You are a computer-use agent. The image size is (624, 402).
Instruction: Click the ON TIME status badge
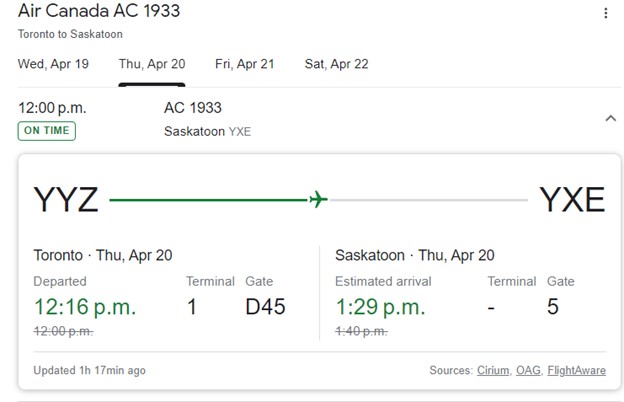[46, 131]
